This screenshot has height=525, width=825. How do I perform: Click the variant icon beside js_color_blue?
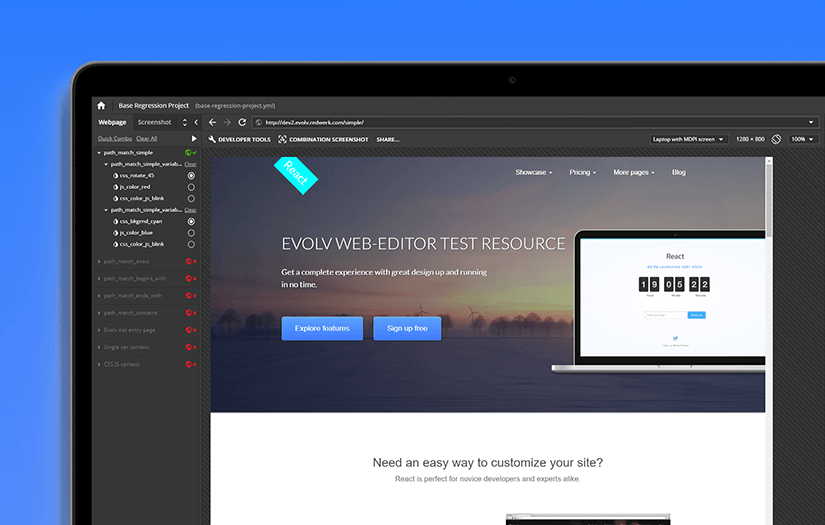115,233
